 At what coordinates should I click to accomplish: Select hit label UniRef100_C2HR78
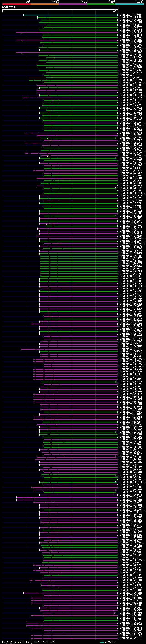click(131, 258)
